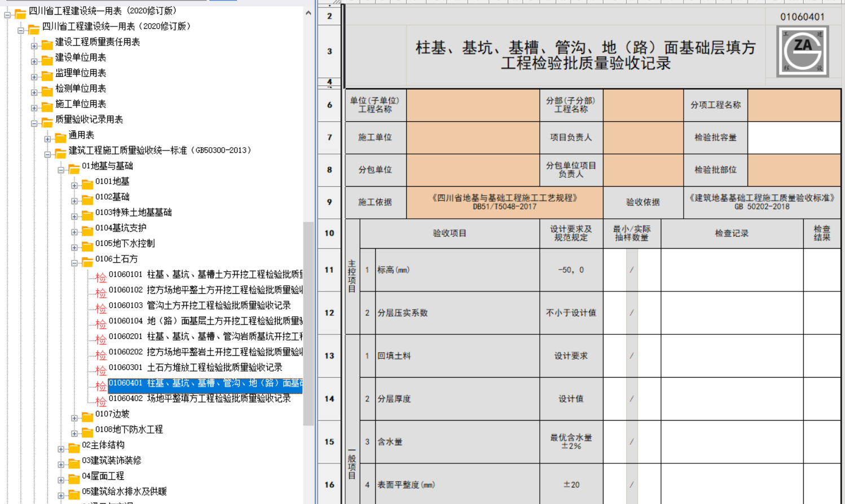Select 01060202 挖方场地平整岩土 item
Screen dimensions: 845x504
pos(205,352)
